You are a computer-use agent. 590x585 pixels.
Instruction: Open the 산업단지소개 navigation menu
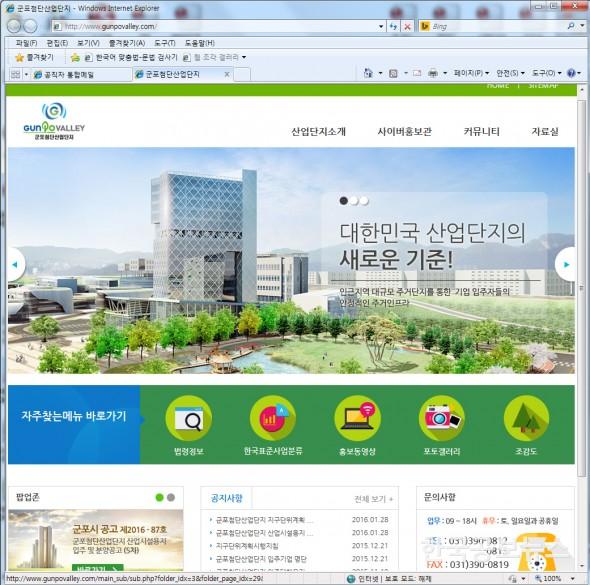(318, 132)
